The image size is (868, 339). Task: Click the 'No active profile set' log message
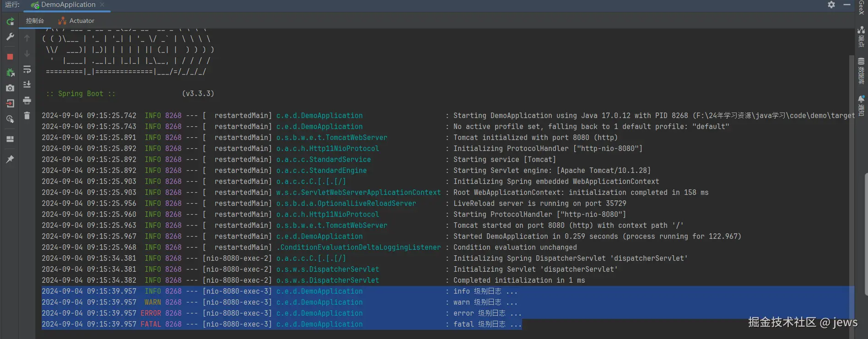591,127
